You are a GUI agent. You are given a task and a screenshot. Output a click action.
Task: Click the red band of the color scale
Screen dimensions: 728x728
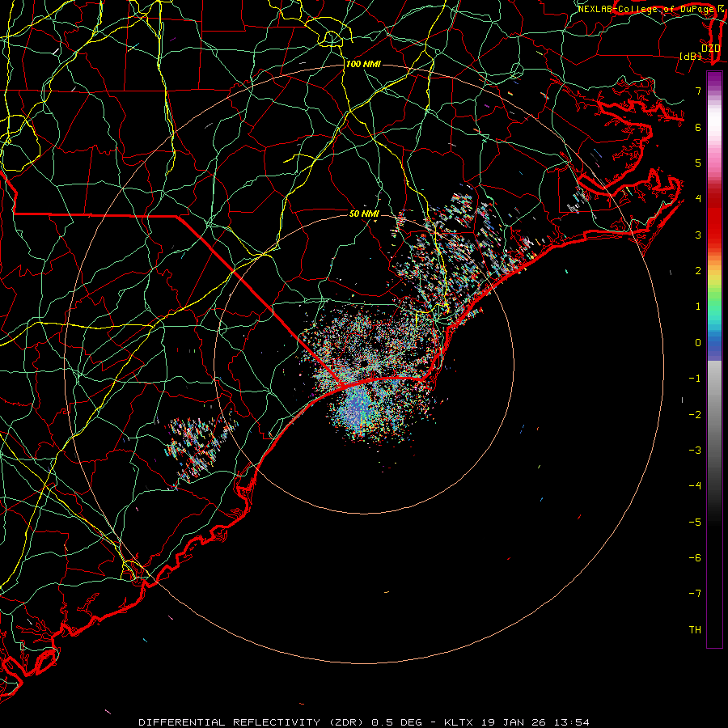coord(714,218)
